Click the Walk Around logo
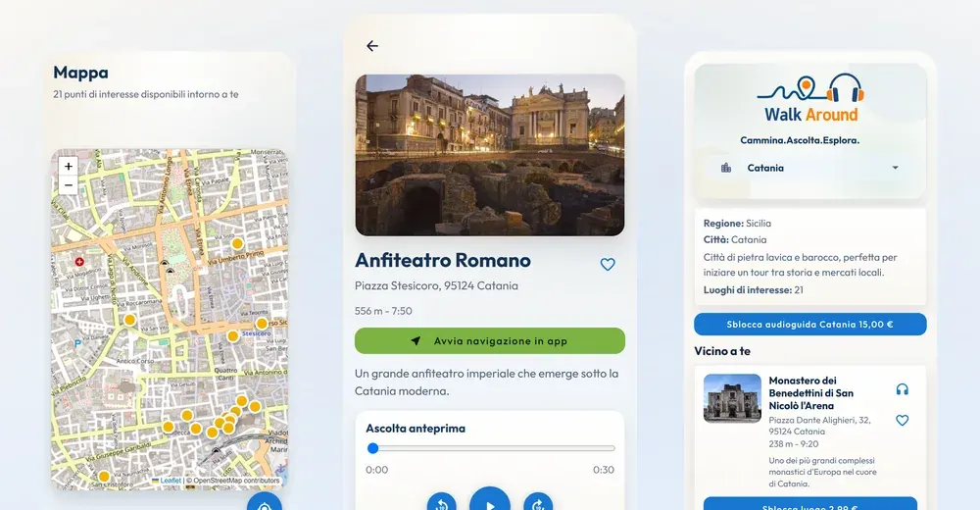The height and width of the screenshot is (510, 980). [810, 97]
